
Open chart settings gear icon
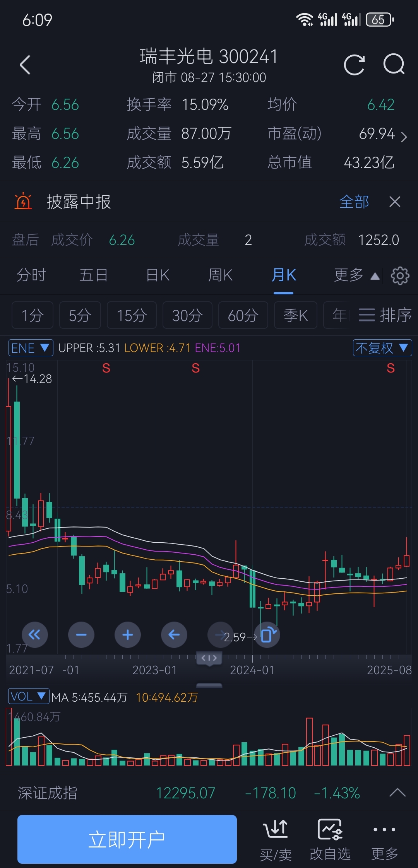[x=400, y=276]
